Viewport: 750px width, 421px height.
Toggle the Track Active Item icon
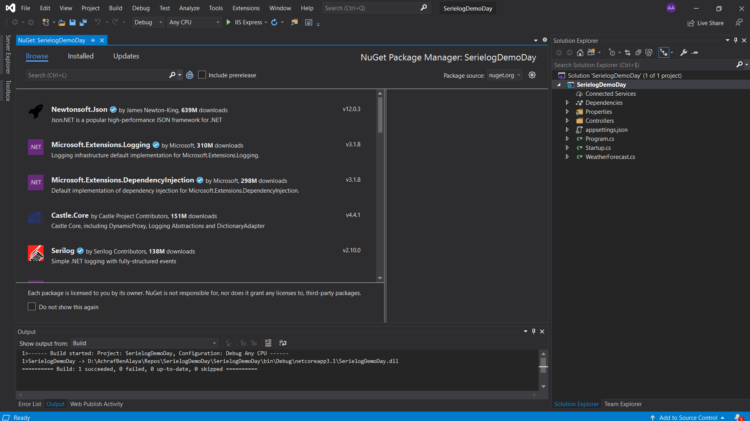pos(663,53)
